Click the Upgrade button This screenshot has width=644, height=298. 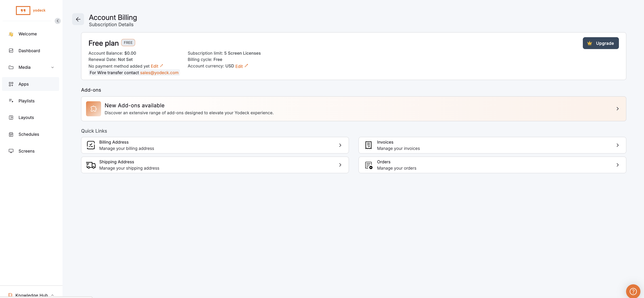tap(601, 43)
